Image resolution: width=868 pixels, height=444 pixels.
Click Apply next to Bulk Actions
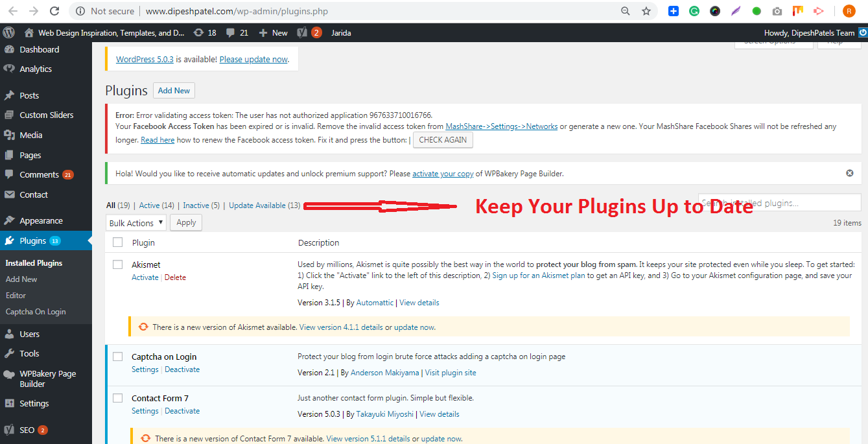click(x=186, y=222)
